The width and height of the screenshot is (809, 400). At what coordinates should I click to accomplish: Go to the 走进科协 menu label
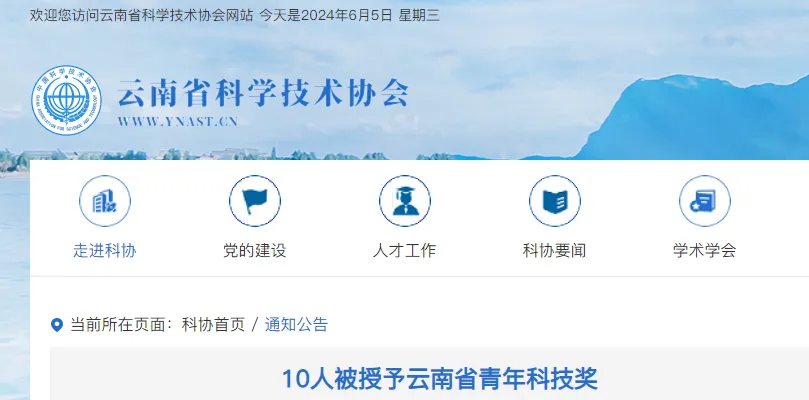105,251
